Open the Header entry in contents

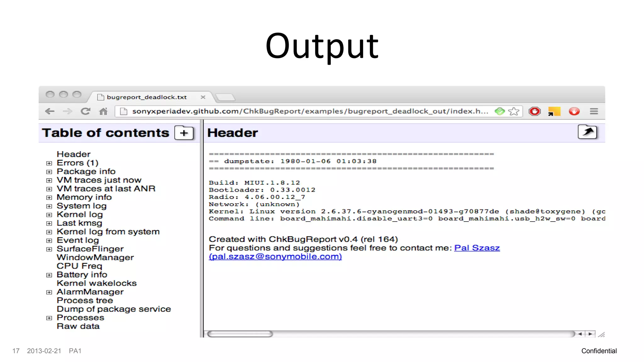coord(74,154)
